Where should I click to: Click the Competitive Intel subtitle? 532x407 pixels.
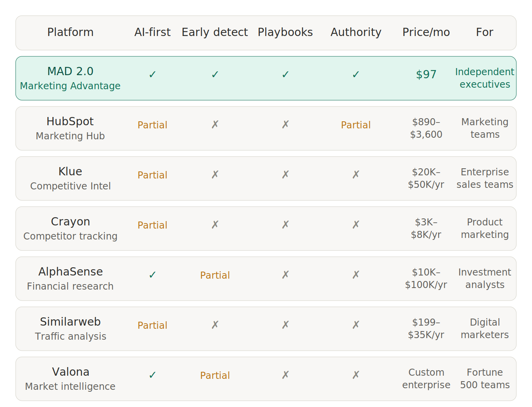click(x=70, y=186)
